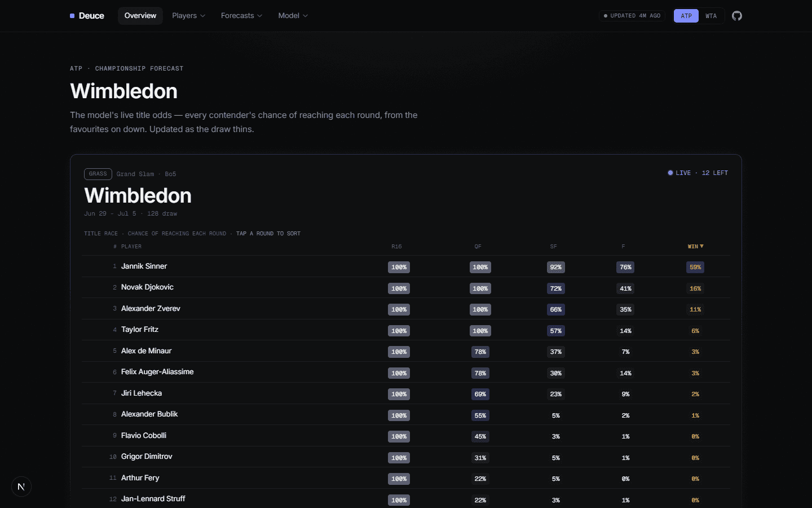Click the LIVE status indicator dot
Image resolution: width=812 pixels, height=508 pixels.
pyautogui.click(x=670, y=173)
